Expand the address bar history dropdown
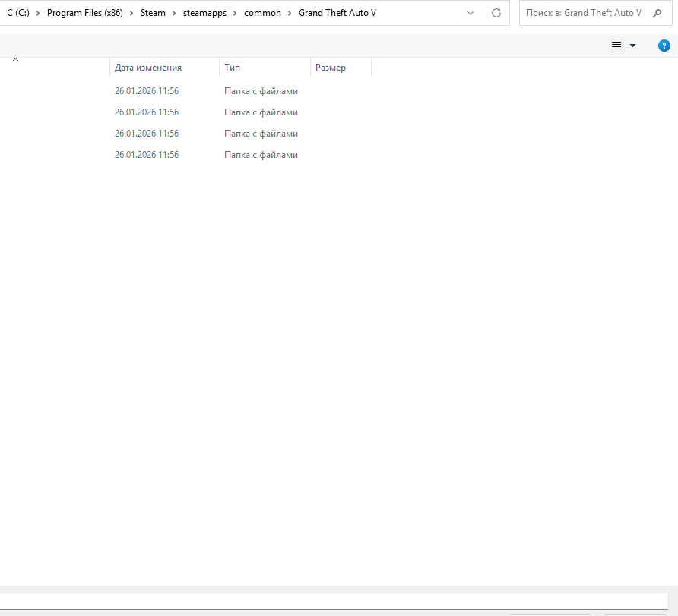Viewport: 678px width, 616px height. (x=470, y=14)
